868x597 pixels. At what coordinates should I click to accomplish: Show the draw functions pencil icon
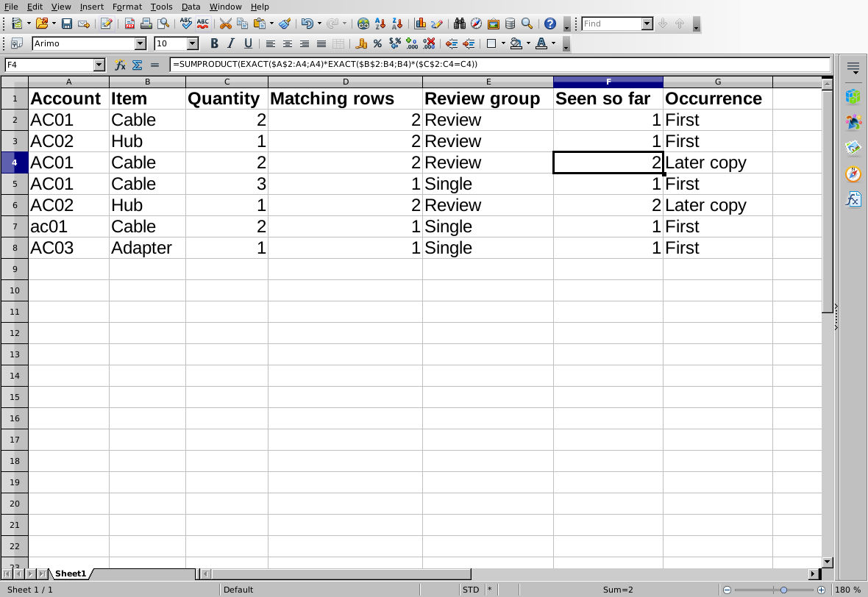(x=437, y=24)
